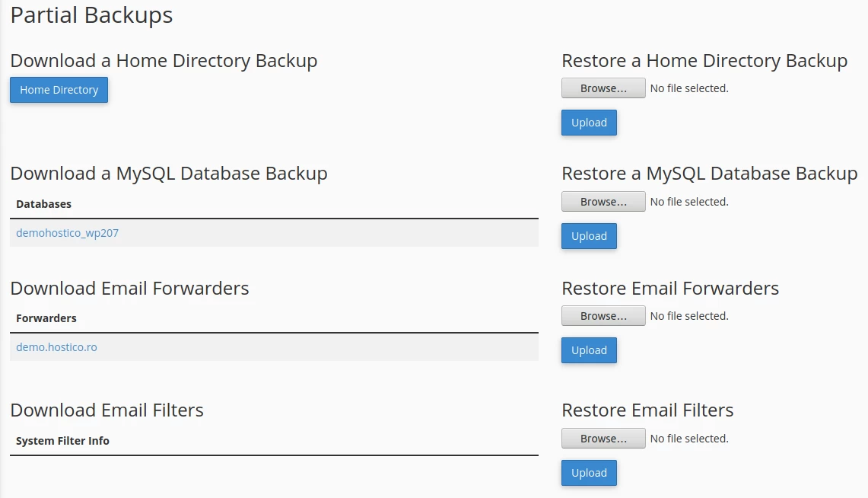The height and width of the screenshot is (498, 868).
Task: Click the Partial Backups heading
Action: [91, 15]
